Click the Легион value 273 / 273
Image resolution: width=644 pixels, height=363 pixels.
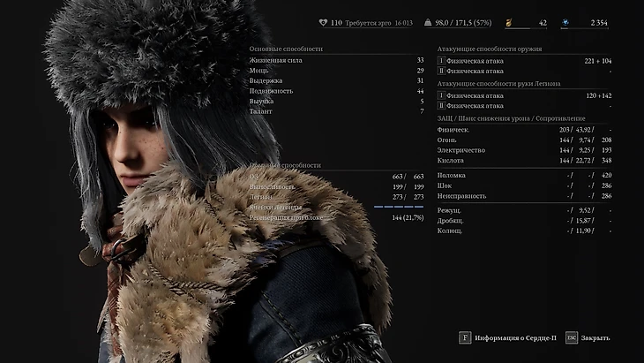[408, 197]
